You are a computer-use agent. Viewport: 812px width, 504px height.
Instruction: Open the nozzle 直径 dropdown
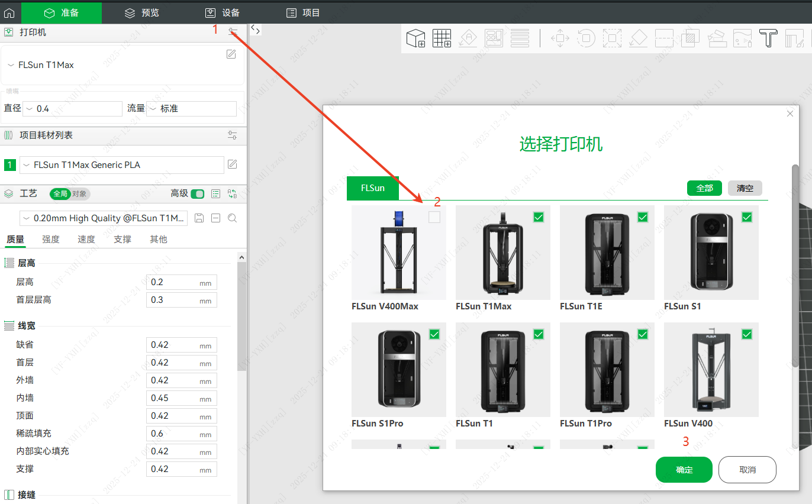click(72, 109)
